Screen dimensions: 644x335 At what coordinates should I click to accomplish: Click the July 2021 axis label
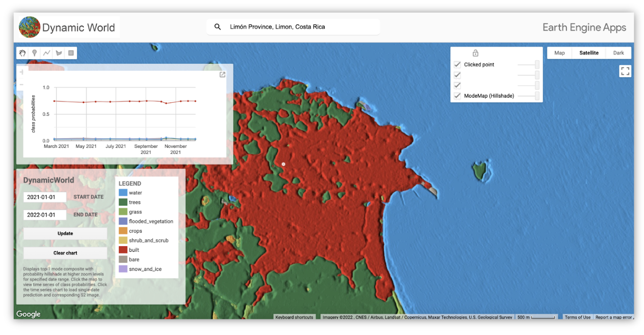click(116, 146)
